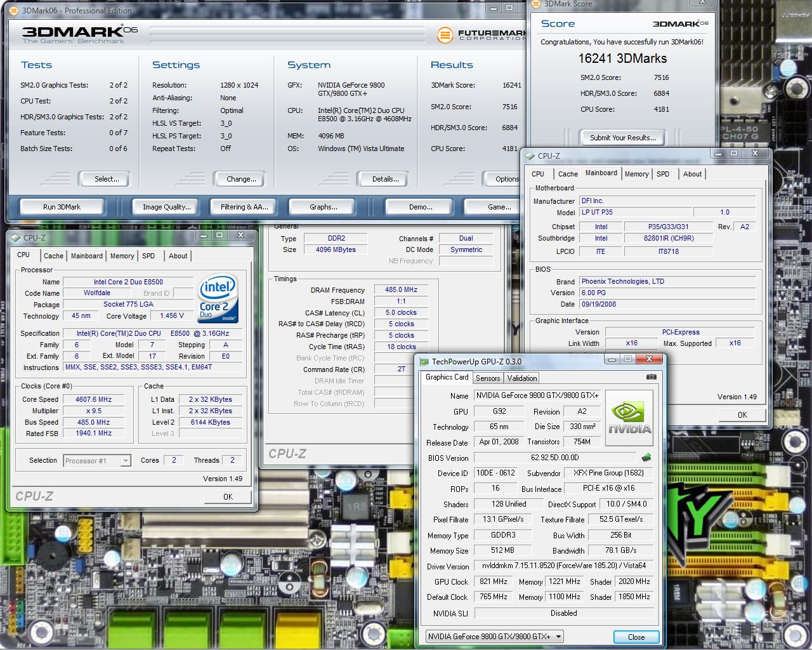Click the GPU-Z title bar icon
The width and height of the screenshot is (812, 650).
click(424, 362)
